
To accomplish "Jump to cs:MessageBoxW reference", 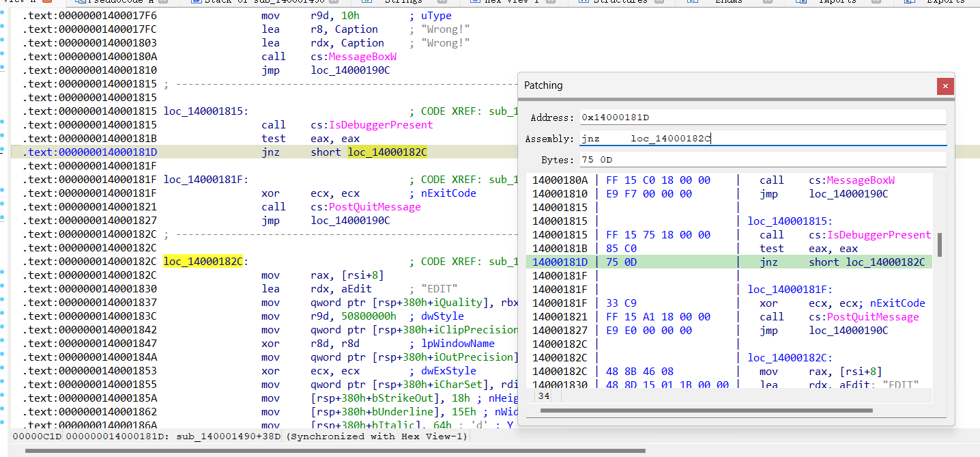I will pos(354,56).
